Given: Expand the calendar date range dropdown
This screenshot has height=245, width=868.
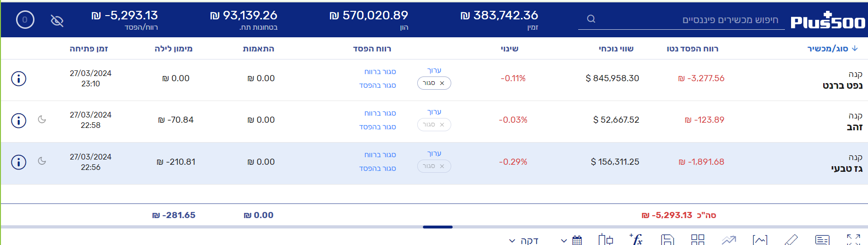Looking at the screenshot, I should [571, 240].
